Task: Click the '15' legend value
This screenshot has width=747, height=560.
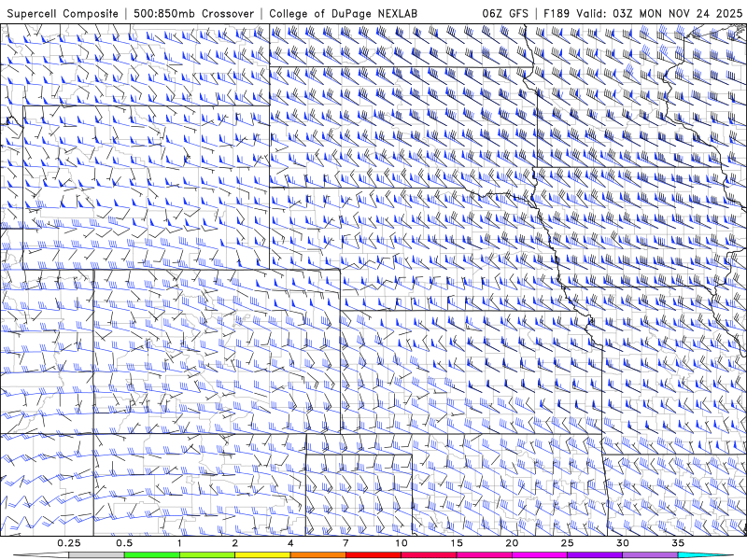Action: 457,543
